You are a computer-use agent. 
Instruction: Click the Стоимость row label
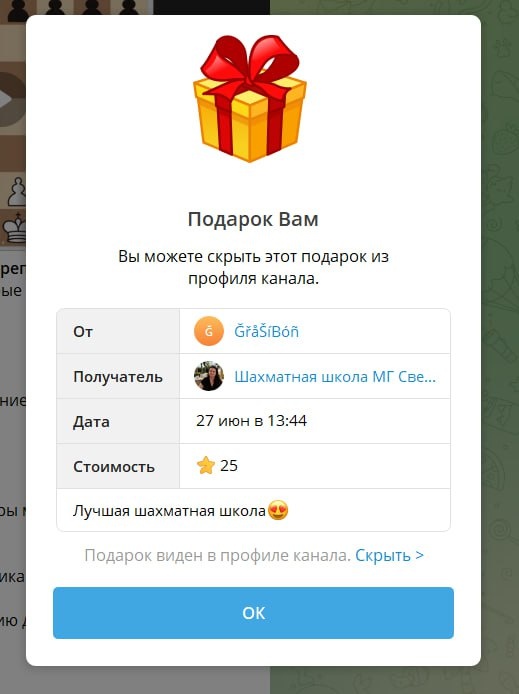(114, 467)
